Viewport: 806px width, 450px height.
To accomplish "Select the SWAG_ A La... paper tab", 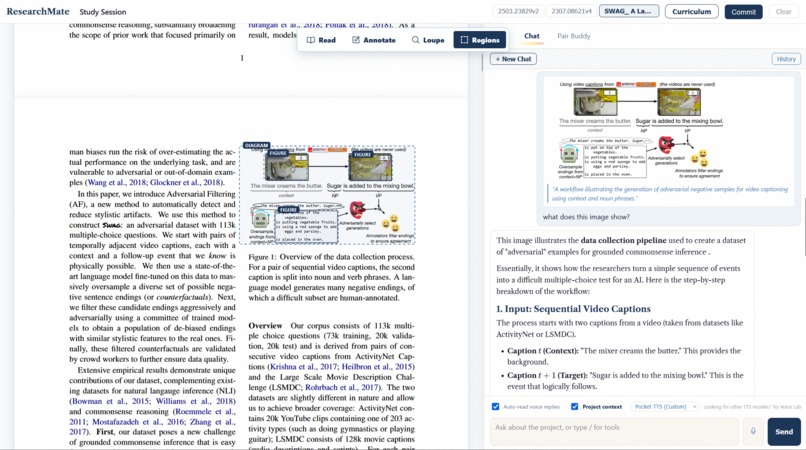I will pyautogui.click(x=629, y=11).
